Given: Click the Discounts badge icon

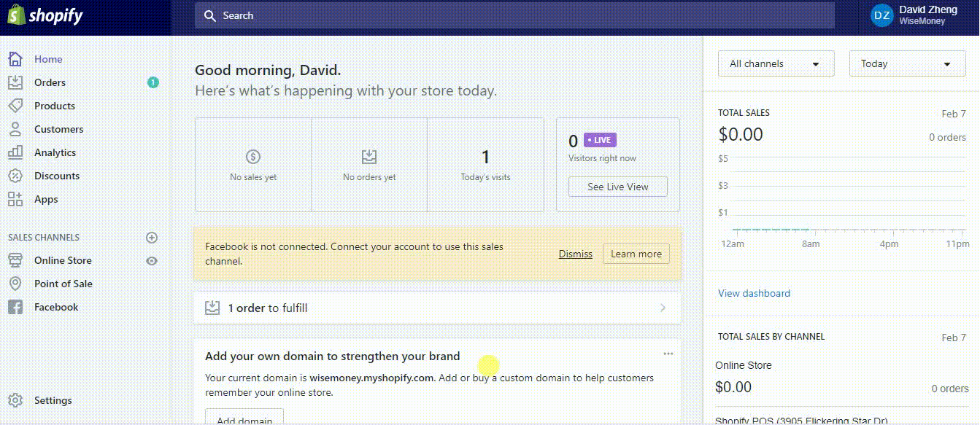Looking at the screenshot, I should click(15, 176).
